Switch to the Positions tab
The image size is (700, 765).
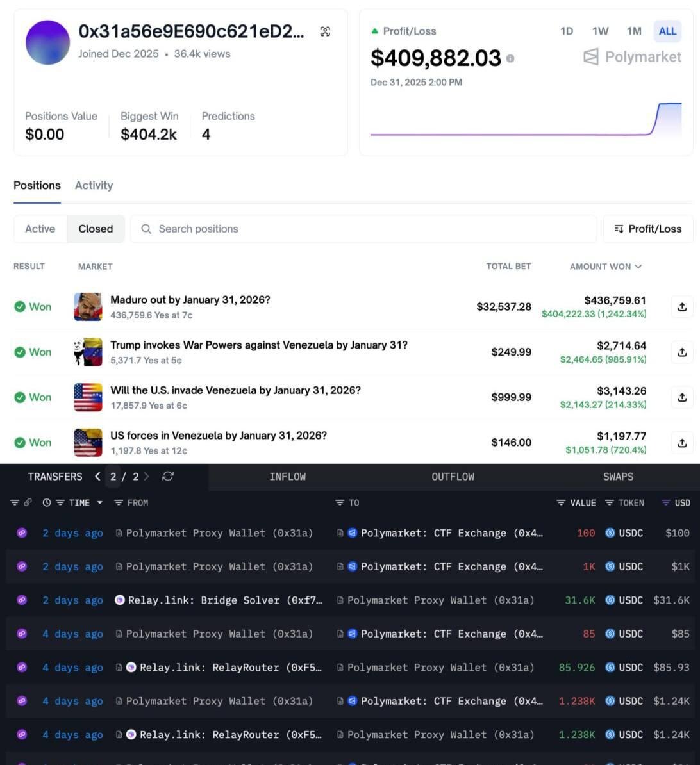[37, 185]
